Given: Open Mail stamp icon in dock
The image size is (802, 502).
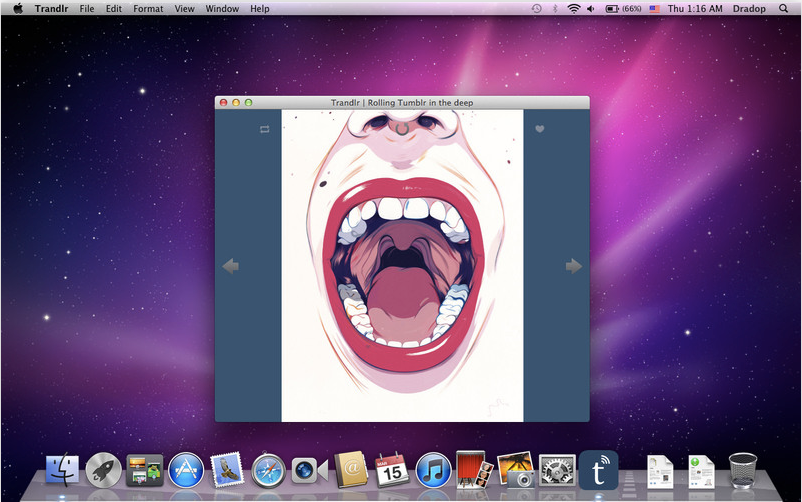Looking at the screenshot, I should [227, 470].
